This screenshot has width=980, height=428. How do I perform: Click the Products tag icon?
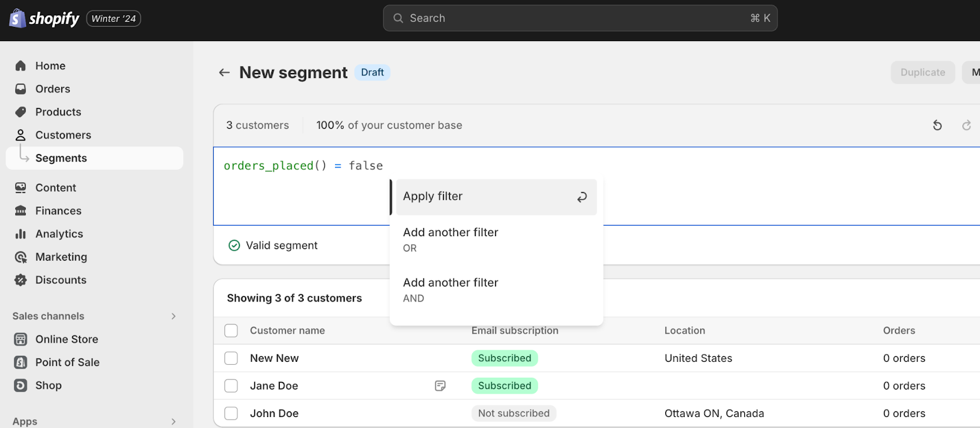[21, 112]
